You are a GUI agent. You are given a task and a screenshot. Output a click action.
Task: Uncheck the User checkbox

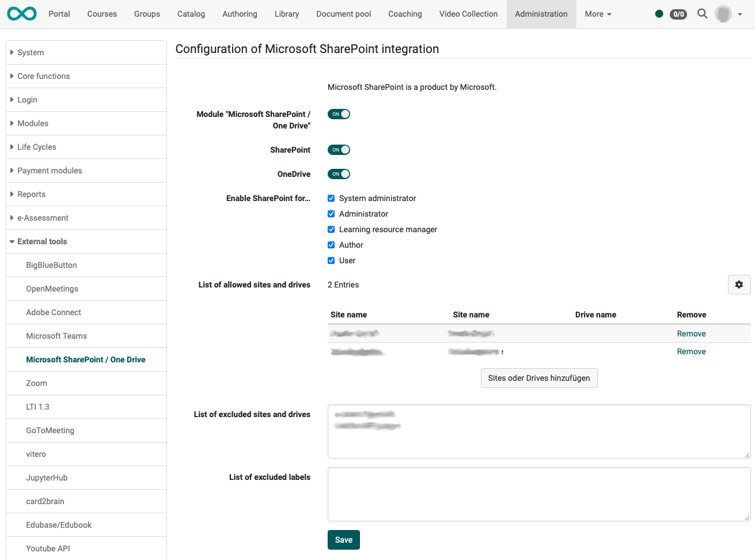coord(331,260)
